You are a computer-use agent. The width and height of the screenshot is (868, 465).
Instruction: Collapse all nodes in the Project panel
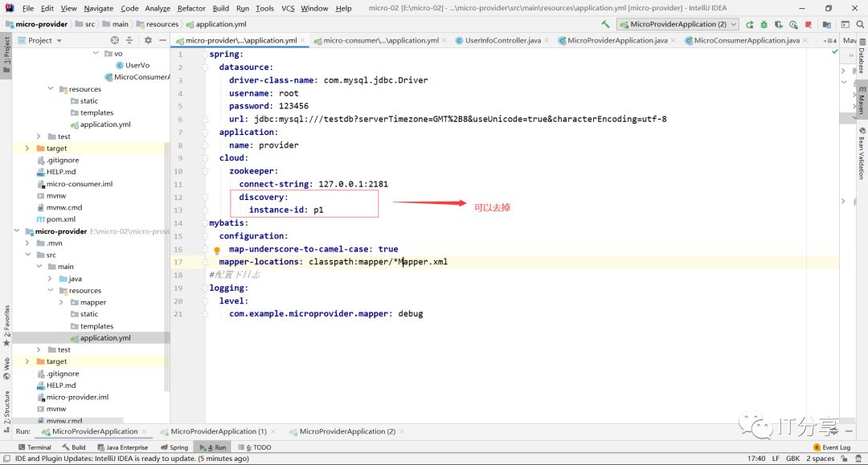point(129,40)
